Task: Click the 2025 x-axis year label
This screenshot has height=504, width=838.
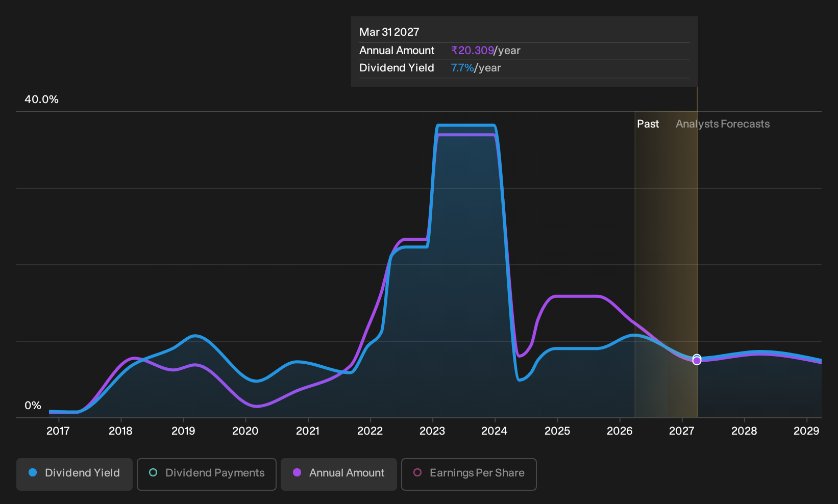Action: [557, 431]
